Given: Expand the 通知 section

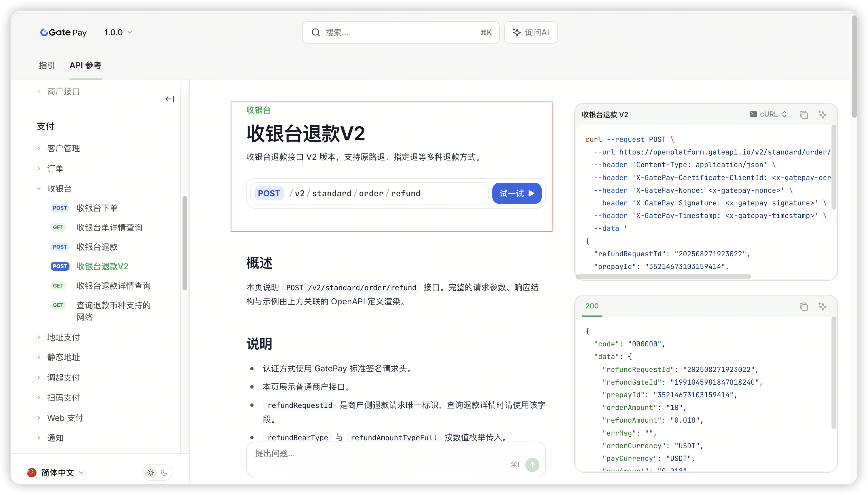Looking at the screenshot, I should [x=50, y=438].
